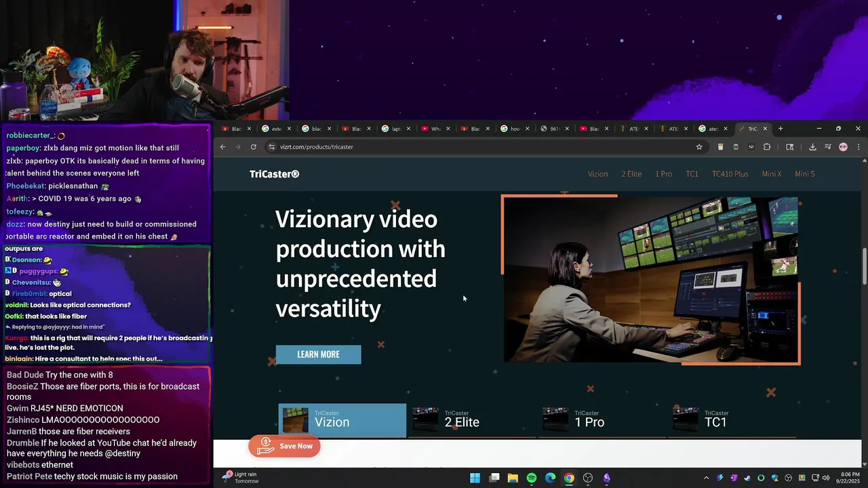Screen dimensions: 868x488
Task: Open the TC410 Plus nav link
Action: [730, 174]
